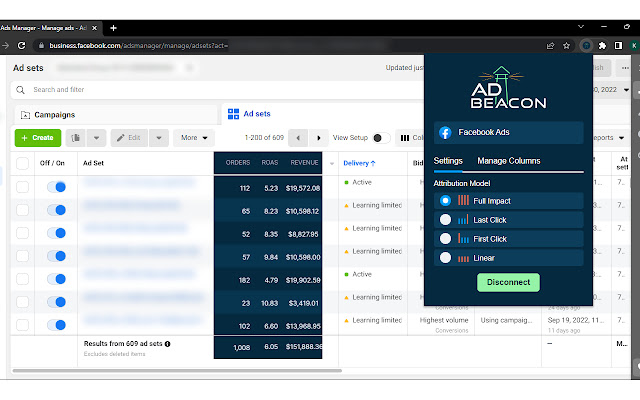The image size is (640, 400).
Task: Turn off ad set with revenue $8,827.95
Action: (x=56, y=233)
